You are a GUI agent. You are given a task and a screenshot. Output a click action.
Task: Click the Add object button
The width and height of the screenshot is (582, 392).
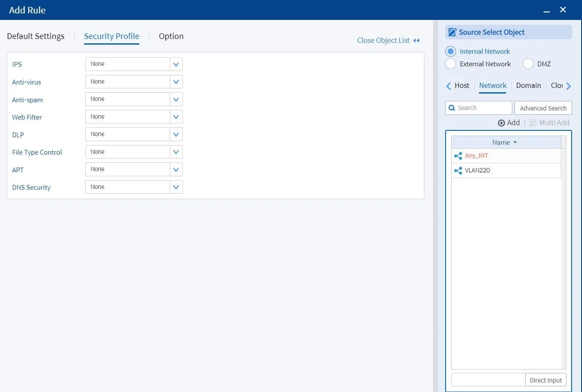click(509, 123)
